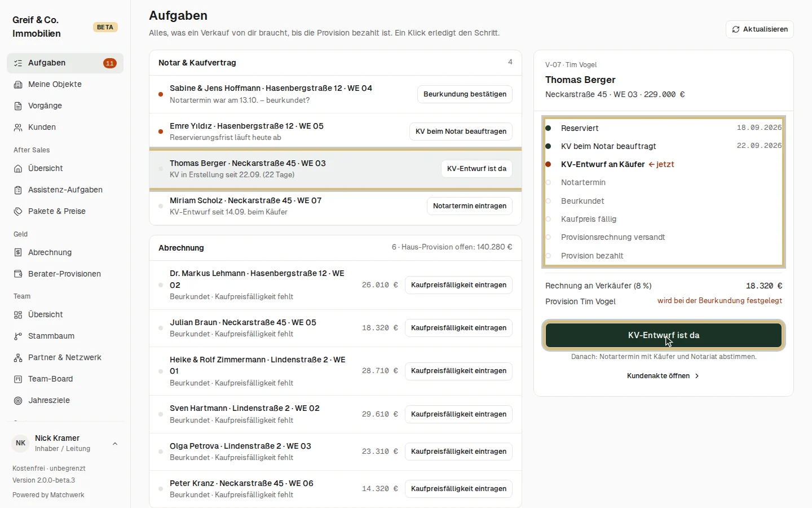The height and width of the screenshot is (508, 812).
Task: Click Kaufpreisfälligkeit eintragen for Sven Hartmann
Action: [x=458, y=414]
